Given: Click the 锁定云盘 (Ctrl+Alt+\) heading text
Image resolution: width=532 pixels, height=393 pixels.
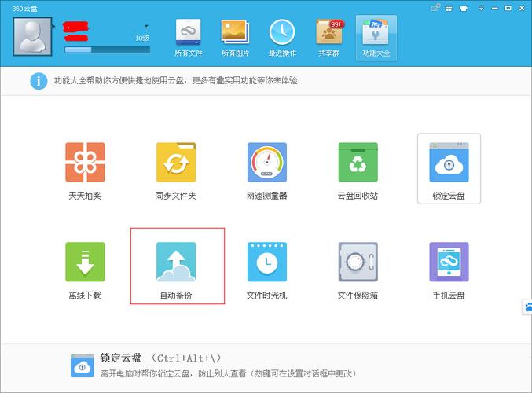Looking at the screenshot, I should click(x=160, y=358).
